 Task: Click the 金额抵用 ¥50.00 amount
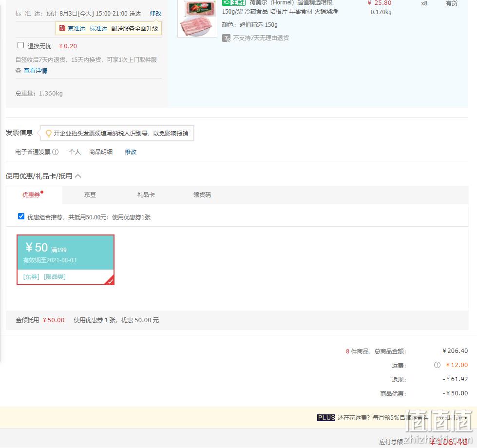tap(54, 320)
